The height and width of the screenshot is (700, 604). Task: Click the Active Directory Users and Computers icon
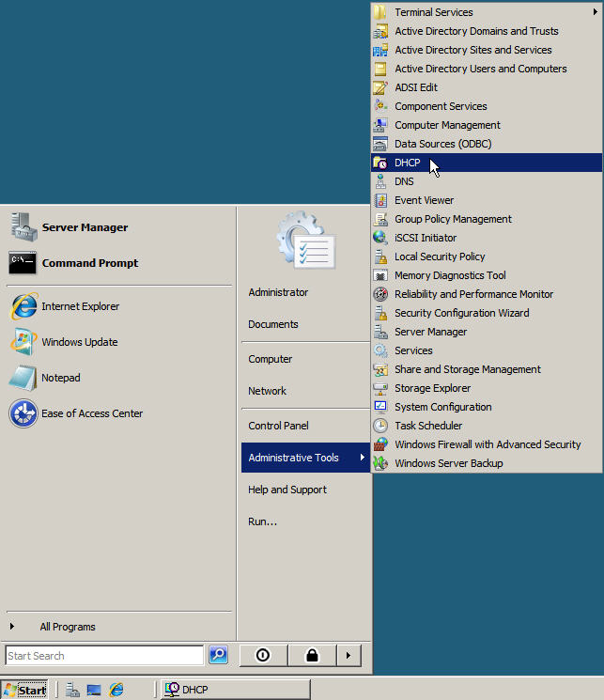click(379, 69)
